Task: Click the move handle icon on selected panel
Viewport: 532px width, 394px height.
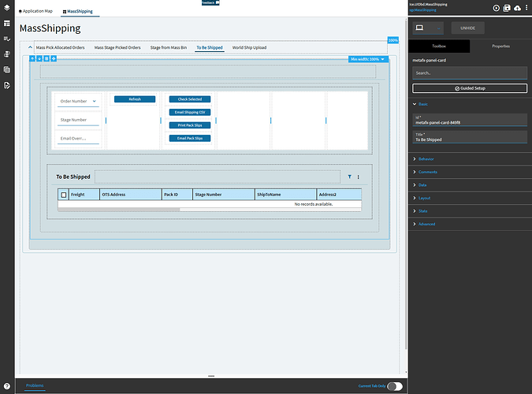Action: point(54,59)
